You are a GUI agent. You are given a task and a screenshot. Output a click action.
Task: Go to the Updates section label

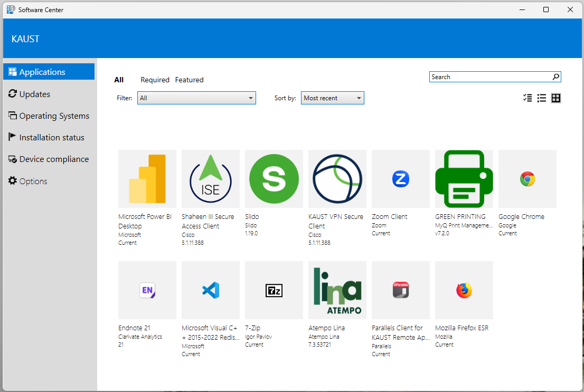tap(35, 94)
